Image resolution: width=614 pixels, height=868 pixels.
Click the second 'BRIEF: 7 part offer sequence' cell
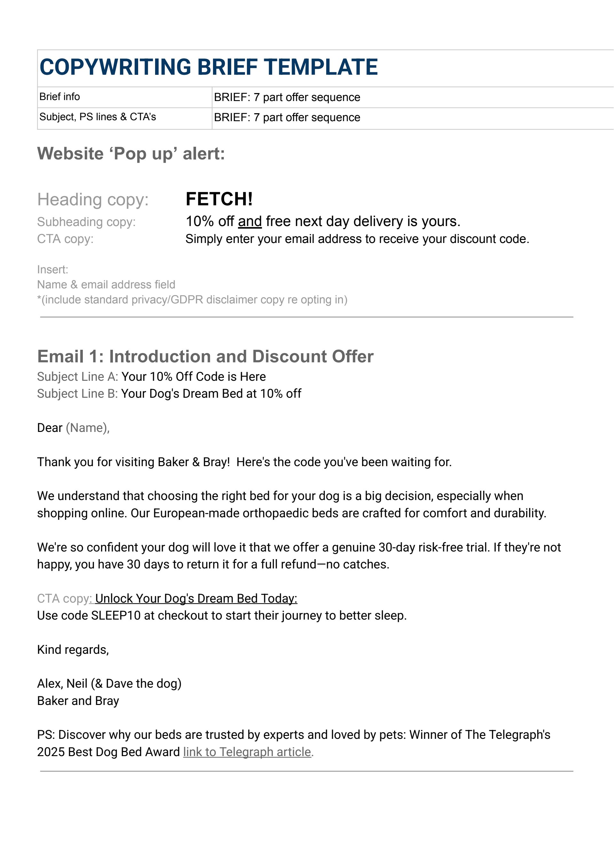(287, 118)
